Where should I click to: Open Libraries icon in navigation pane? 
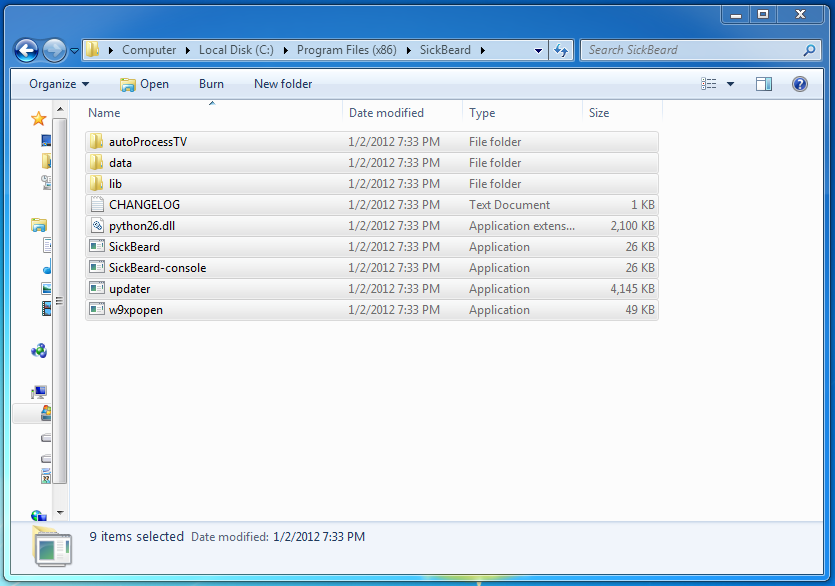tap(38, 225)
